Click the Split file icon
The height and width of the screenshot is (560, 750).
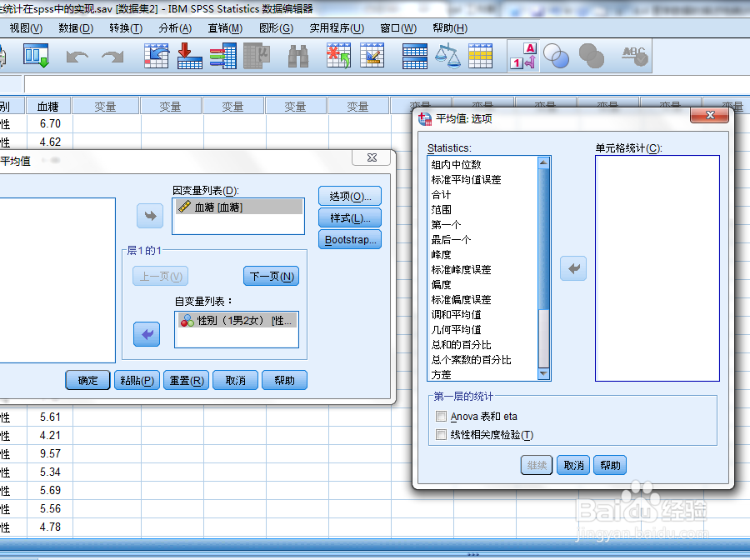[415, 56]
